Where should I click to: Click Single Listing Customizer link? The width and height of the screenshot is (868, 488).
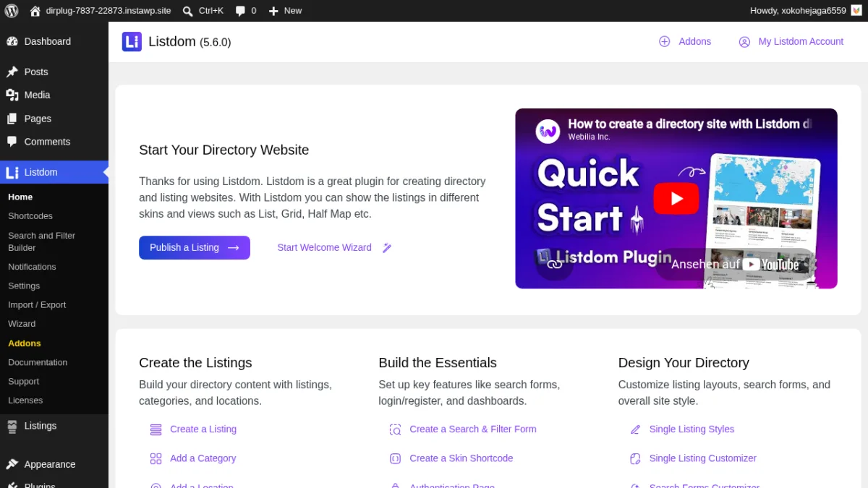click(x=703, y=458)
